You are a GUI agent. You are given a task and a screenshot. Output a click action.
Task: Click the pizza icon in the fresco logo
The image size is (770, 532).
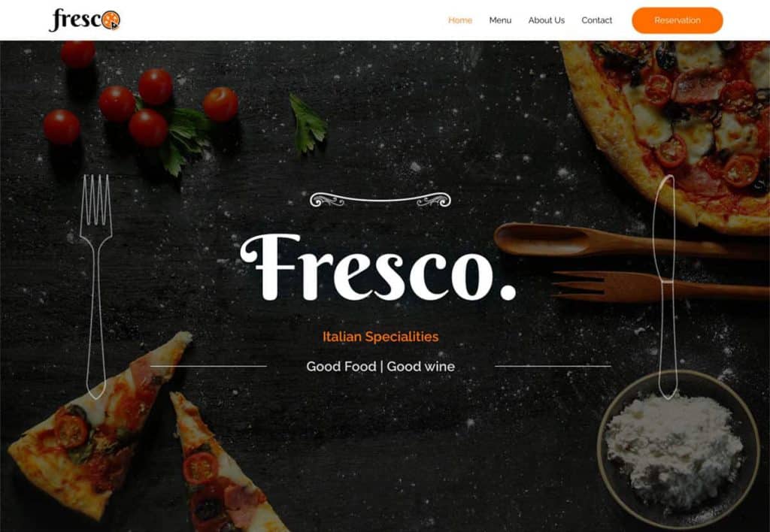coord(111,20)
